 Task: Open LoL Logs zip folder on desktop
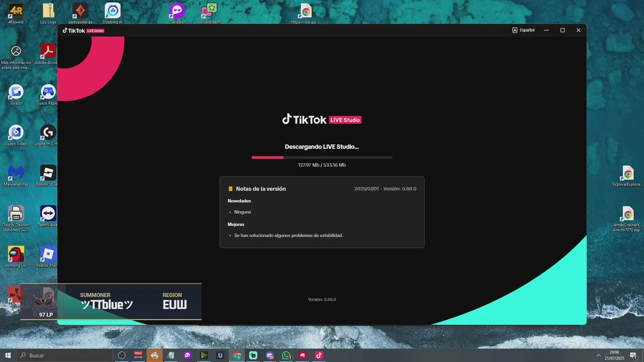pyautogui.click(x=48, y=13)
